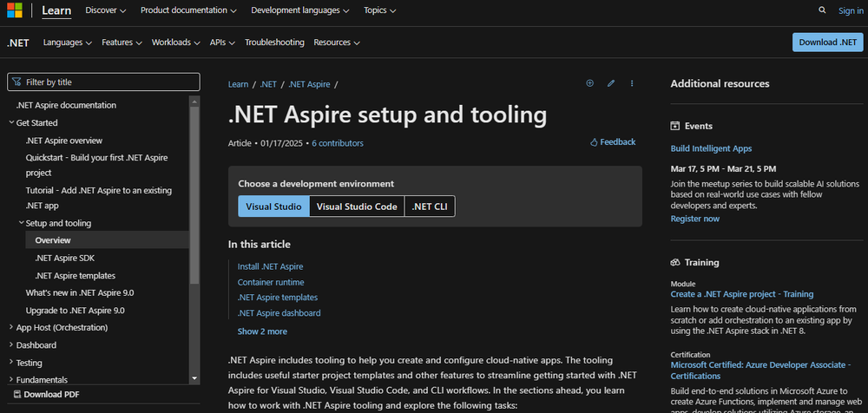Viewport: 868px width, 413px height.
Task: Click the sidebar scroll down arrow
Action: coord(194,378)
